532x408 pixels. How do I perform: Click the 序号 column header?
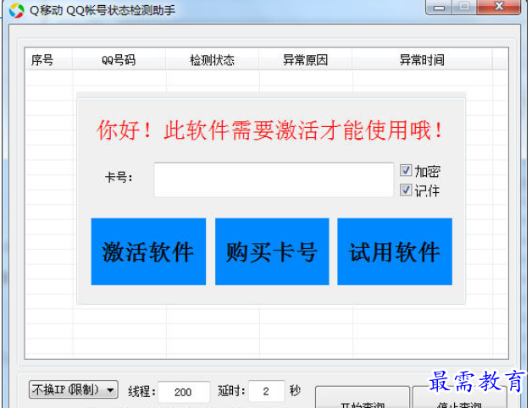[x=48, y=60]
